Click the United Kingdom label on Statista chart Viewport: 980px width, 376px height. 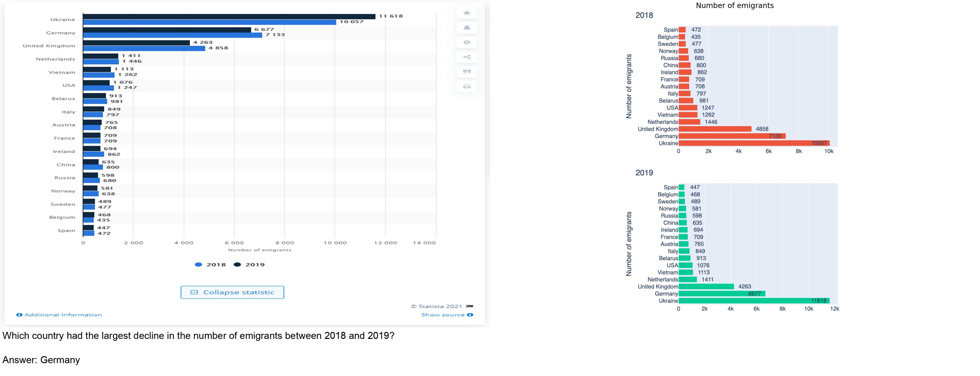point(49,46)
